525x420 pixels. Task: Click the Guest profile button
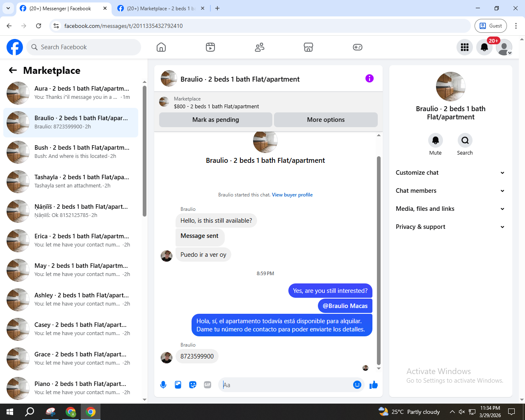[491, 26]
